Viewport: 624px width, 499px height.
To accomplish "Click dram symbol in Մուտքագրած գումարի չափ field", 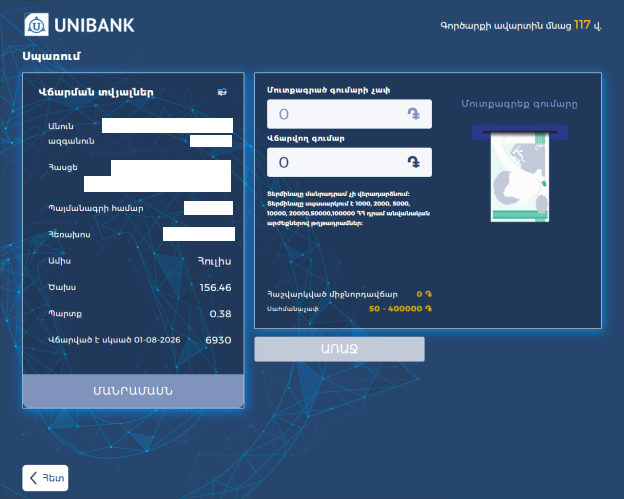I will pos(413,114).
